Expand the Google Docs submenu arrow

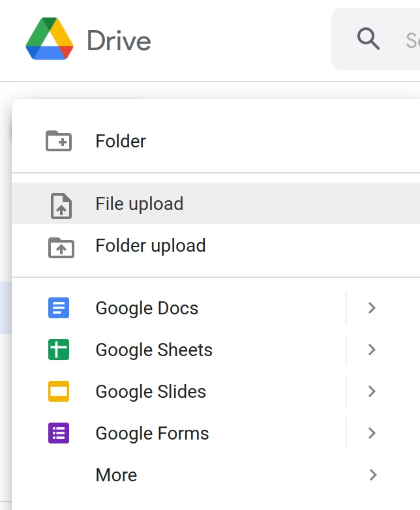372,308
